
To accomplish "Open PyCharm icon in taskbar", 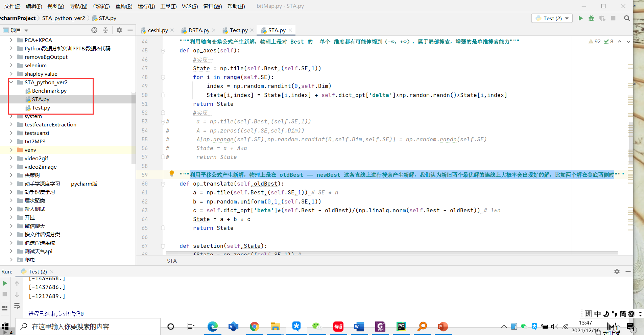I will 401,326.
